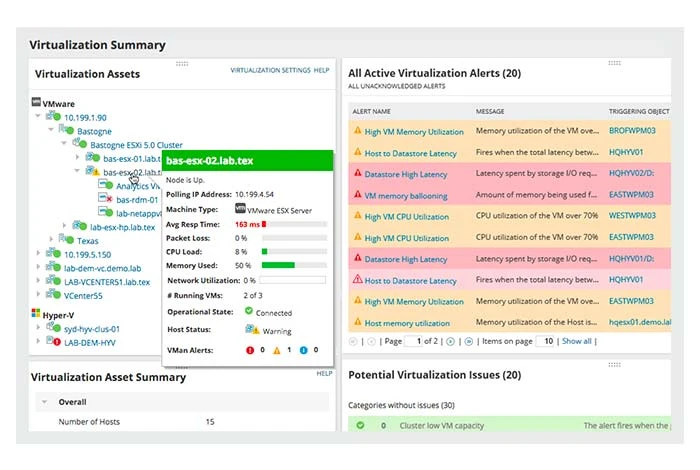Sort by Alert Name column header
Viewport: 700px width, 470px height.
(x=371, y=111)
